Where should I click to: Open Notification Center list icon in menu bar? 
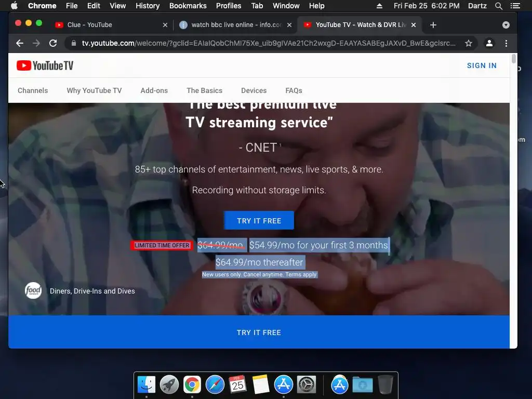pyautogui.click(x=515, y=6)
